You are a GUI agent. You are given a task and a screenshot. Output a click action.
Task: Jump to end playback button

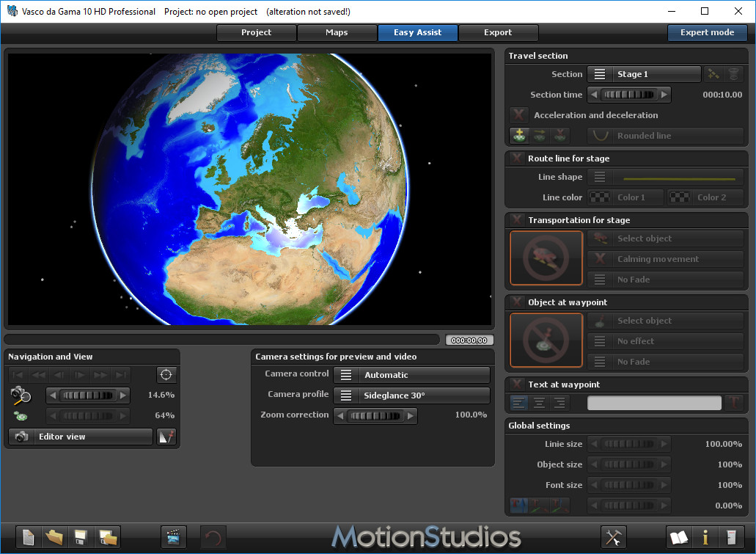coord(120,374)
